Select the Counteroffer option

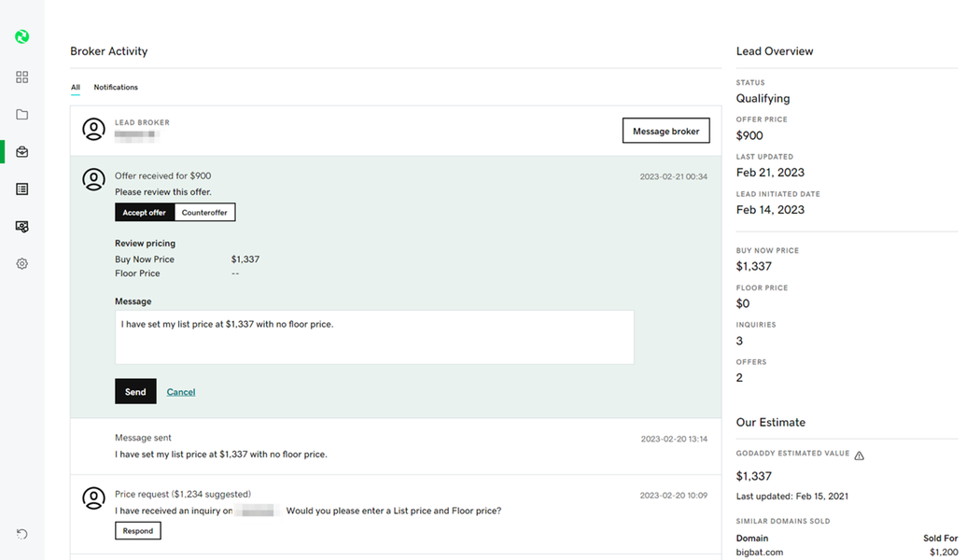coord(204,213)
